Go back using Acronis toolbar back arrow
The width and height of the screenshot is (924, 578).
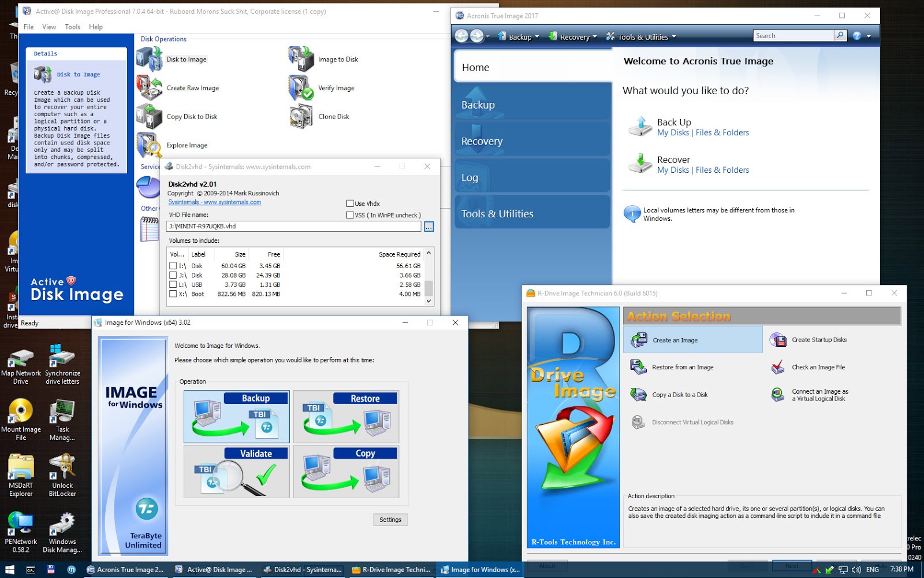pos(461,36)
